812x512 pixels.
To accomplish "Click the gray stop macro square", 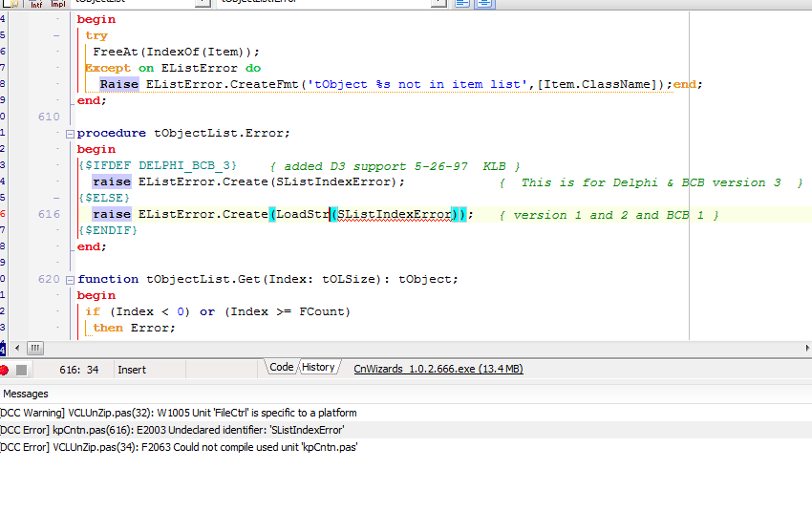I will 22,370.
